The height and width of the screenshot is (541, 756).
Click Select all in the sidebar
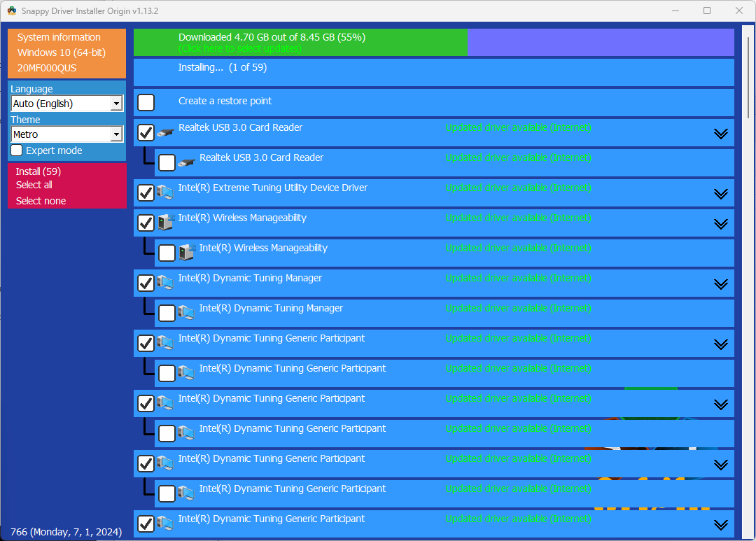click(34, 185)
